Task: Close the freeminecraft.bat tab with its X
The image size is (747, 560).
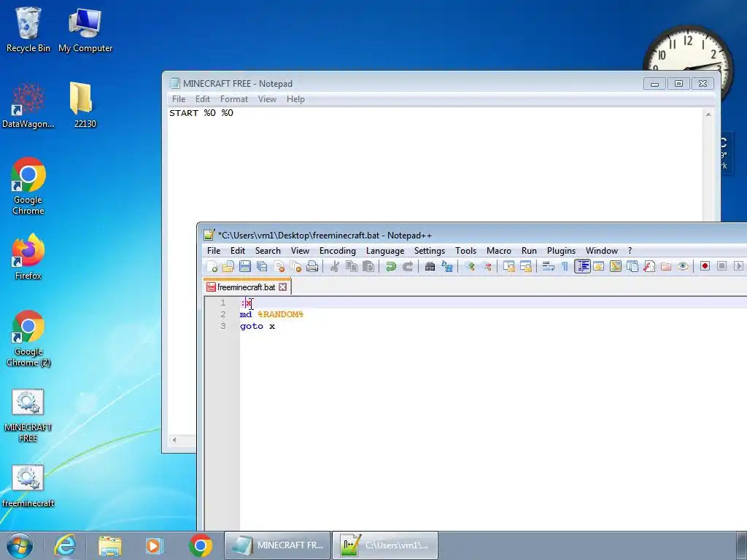Action: (282, 287)
